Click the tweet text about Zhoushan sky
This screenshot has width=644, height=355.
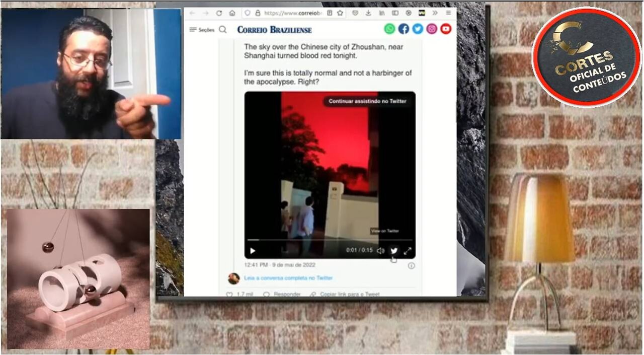point(324,51)
